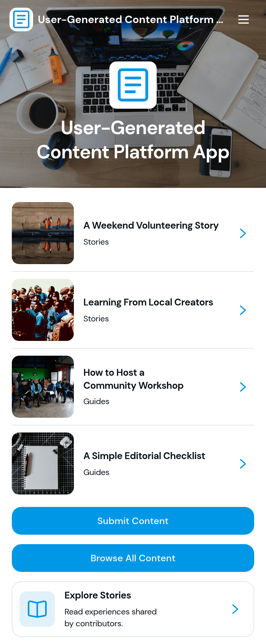Open 'How to Host a Community Workshop' title

pyautogui.click(x=134, y=379)
